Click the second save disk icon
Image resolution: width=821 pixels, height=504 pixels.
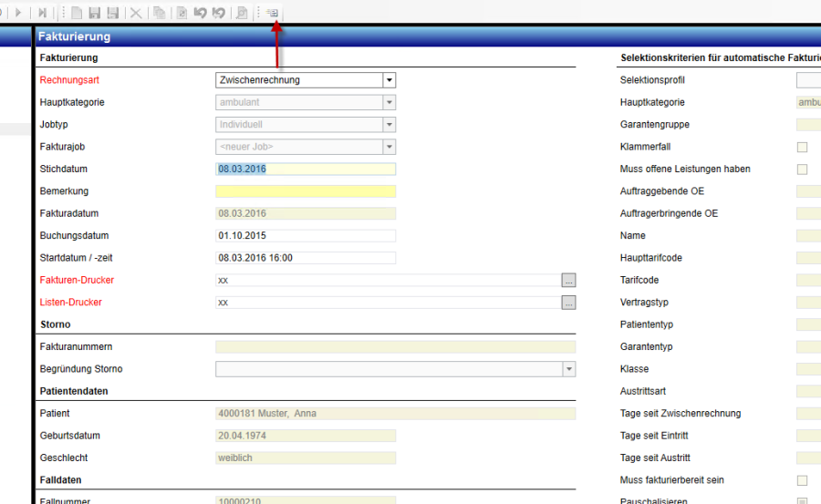click(x=112, y=12)
